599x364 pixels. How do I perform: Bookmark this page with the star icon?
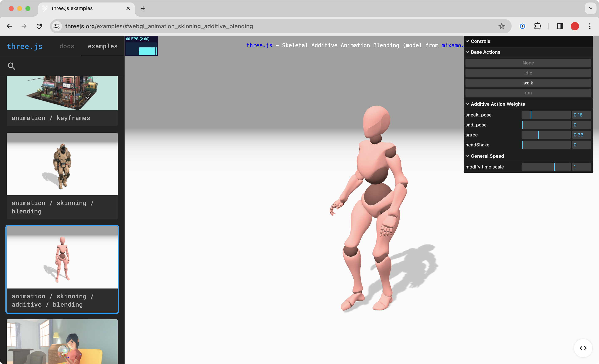click(501, 26)
